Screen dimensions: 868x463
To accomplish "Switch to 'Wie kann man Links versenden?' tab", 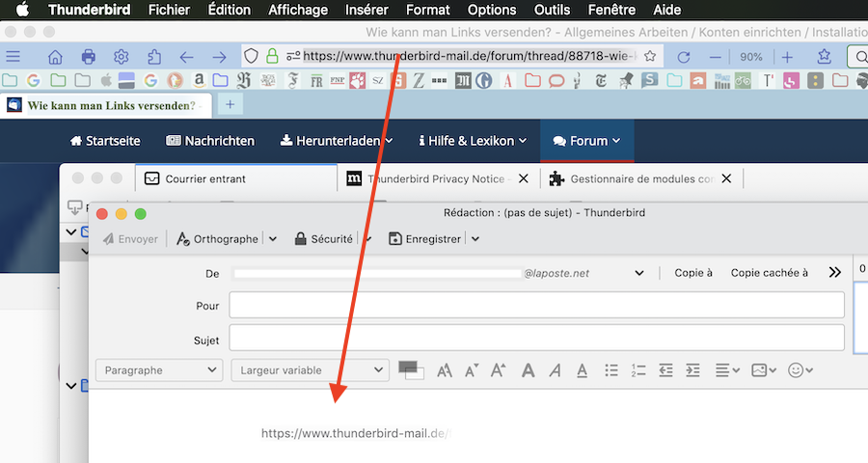I will pos(106,105).
